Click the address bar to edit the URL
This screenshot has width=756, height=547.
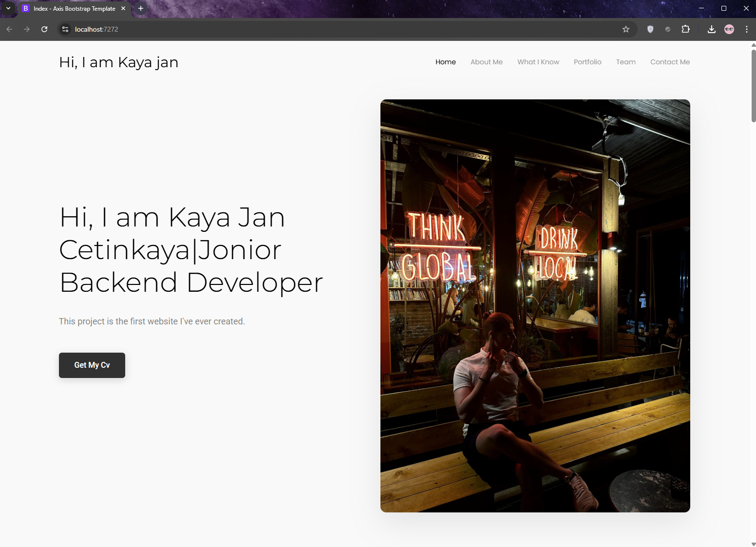[292, 29]
